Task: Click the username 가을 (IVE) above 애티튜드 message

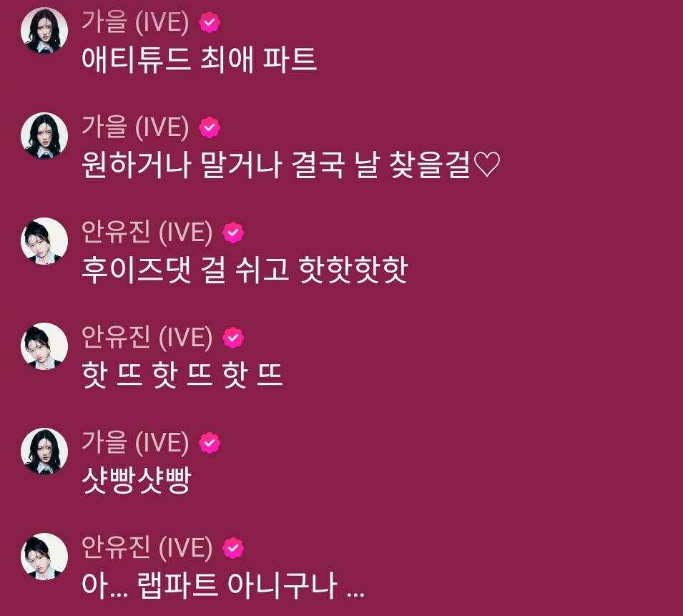Action: (135, 21)
